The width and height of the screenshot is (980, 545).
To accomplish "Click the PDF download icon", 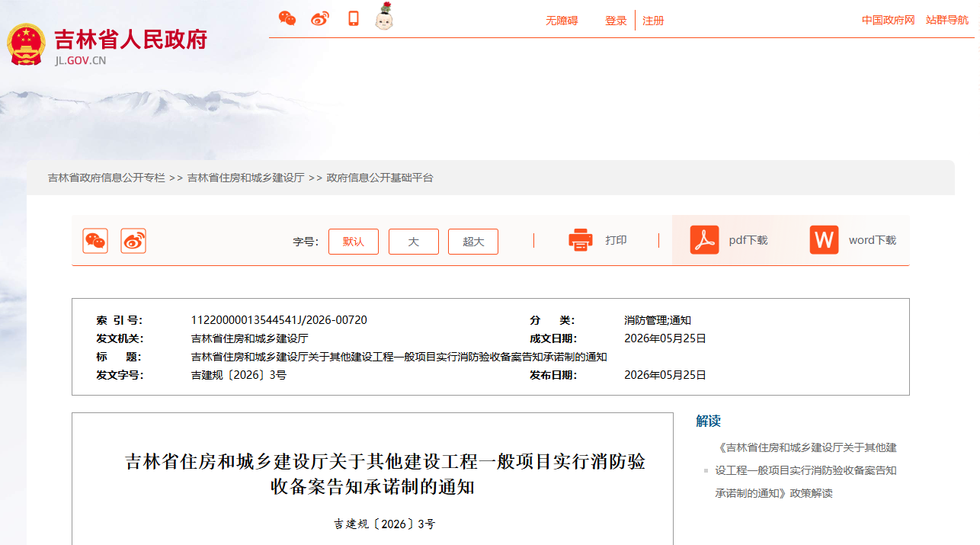I will pyautogui.click(x=704, y=240).
